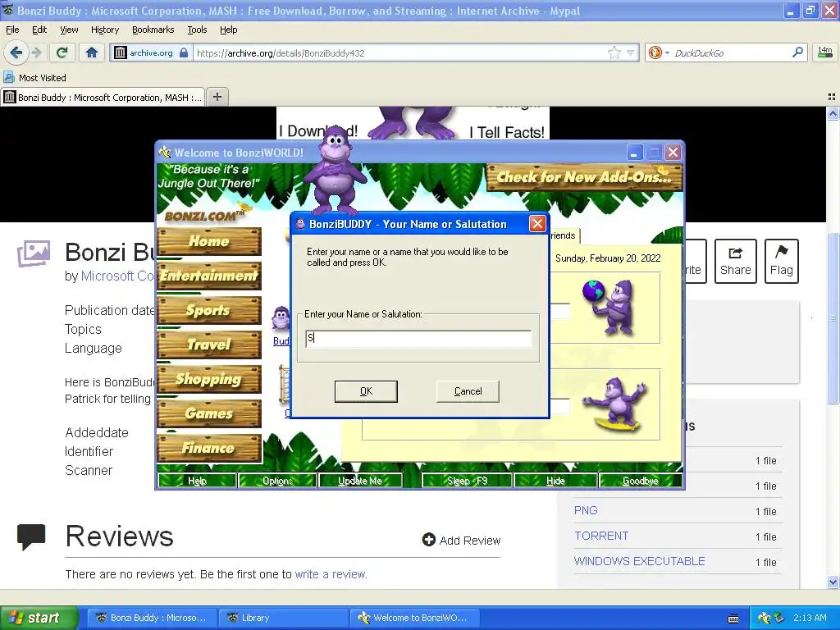Click the scrollbar up arrow
The image size is (840, 630).
click(833, 113)
